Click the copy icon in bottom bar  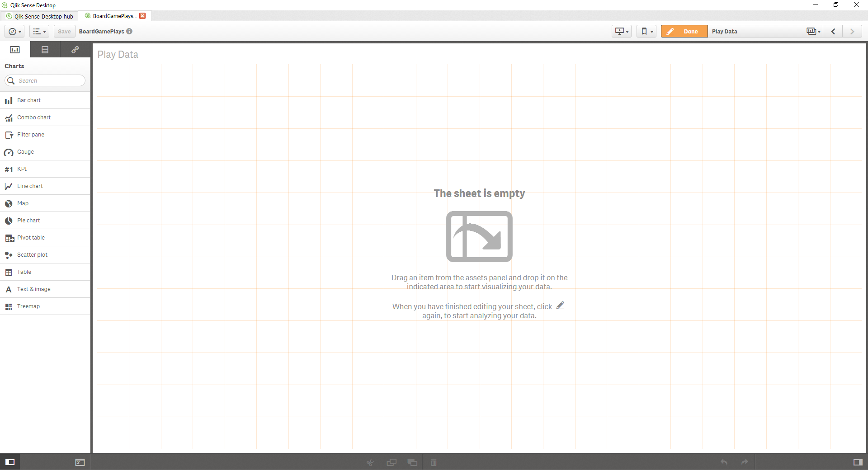392,462
